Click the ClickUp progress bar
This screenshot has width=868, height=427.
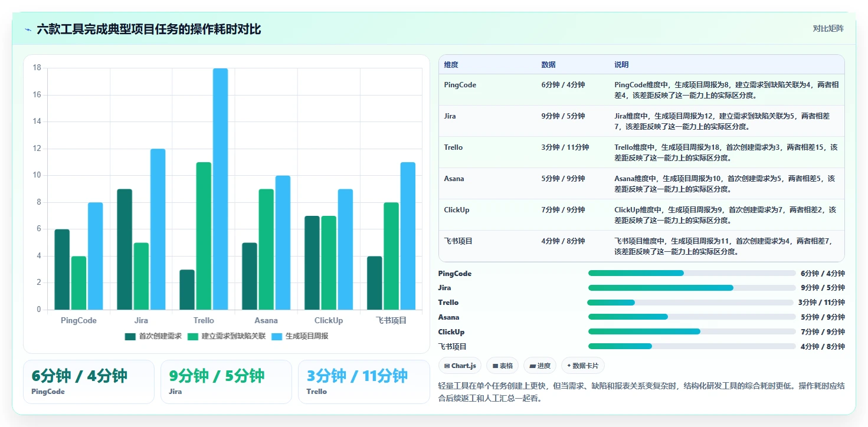(x=692, y=331)
